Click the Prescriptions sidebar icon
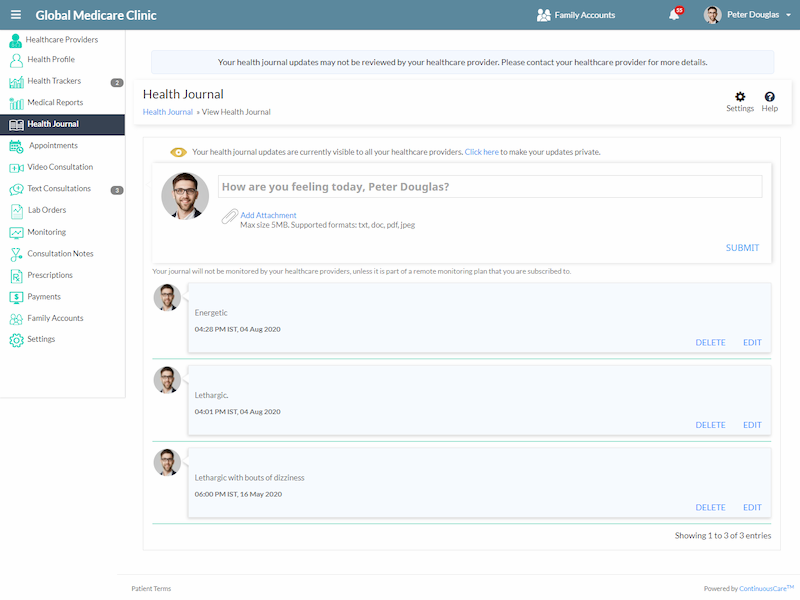800x600 pixels. pos(16,276)
